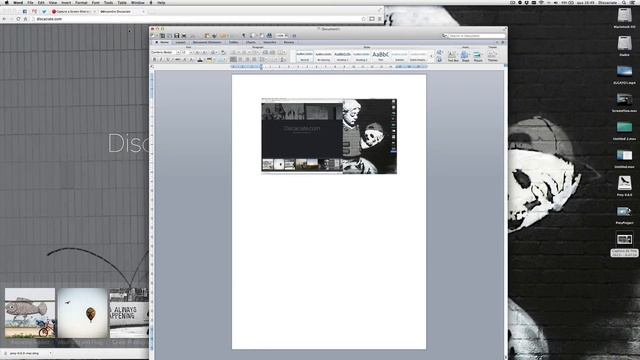Open the Themes gallery in the ribbon

point(493,56)
